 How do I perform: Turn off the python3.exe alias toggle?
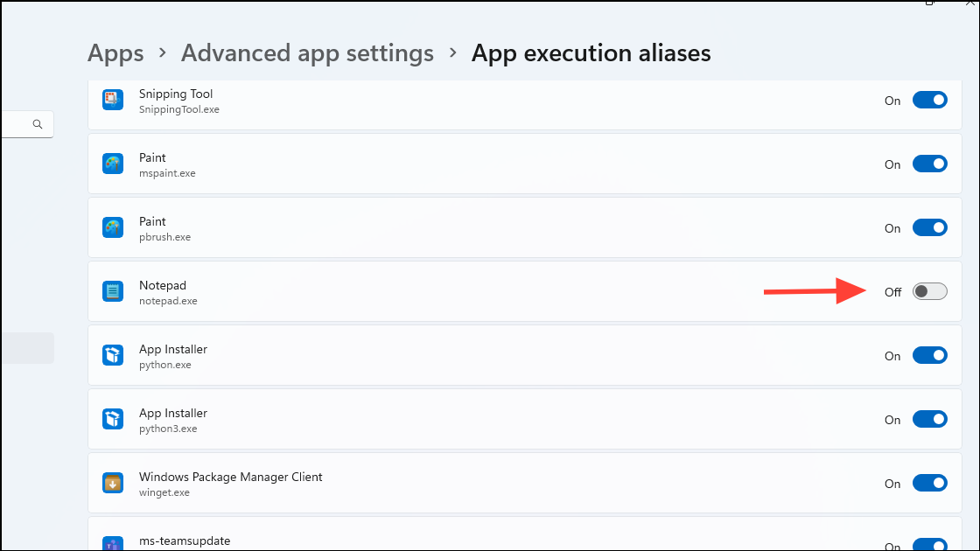point(929,419)
